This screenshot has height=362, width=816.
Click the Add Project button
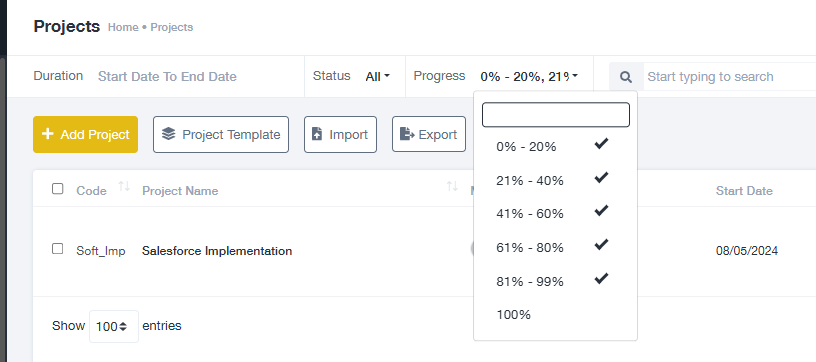click(x=85, y=135)
